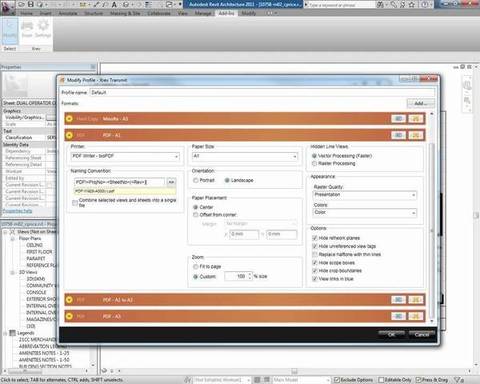Select Portrait orientation radio button
This screenshot has width=480, height=384.
click(196, 180)
